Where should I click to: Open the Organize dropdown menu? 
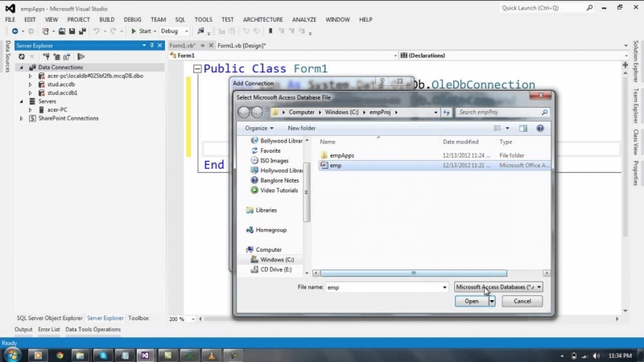pos(259,128)
